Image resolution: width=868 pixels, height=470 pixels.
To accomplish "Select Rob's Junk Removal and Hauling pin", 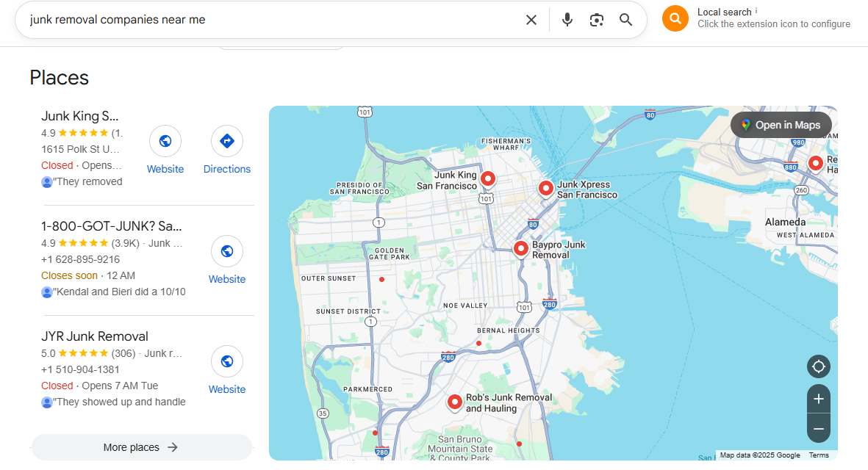I will [x=455, y=401].
